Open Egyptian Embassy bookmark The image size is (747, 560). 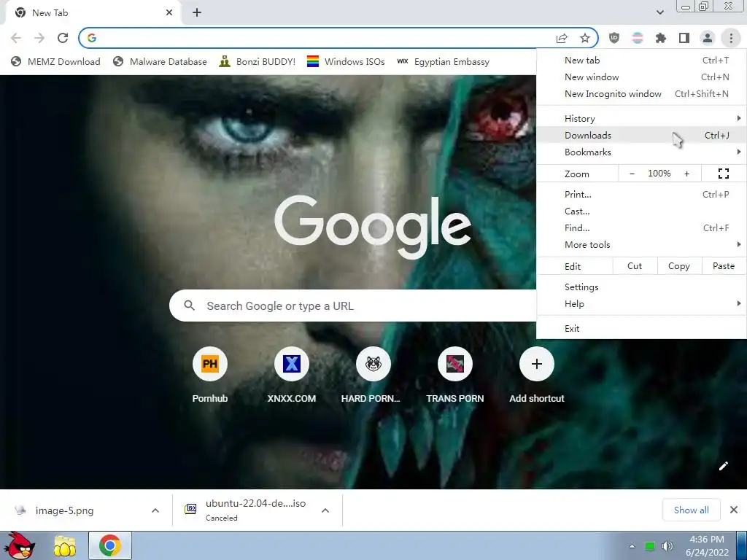443,61
